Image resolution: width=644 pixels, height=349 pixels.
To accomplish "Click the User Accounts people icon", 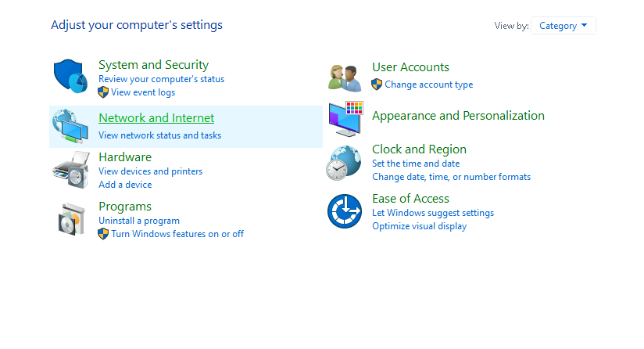I will (x=345, y=77).
